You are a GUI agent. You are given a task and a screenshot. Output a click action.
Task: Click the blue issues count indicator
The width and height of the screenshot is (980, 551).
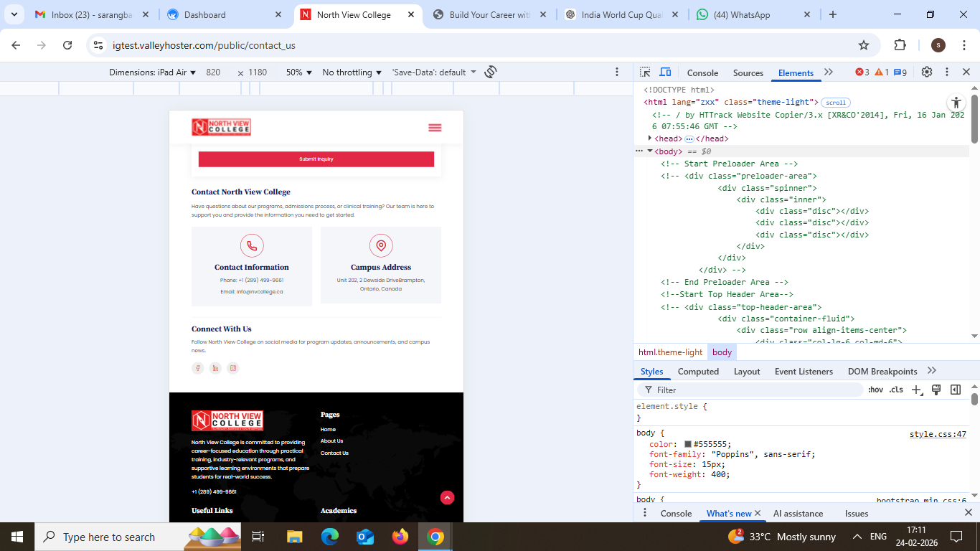[900, 72]
